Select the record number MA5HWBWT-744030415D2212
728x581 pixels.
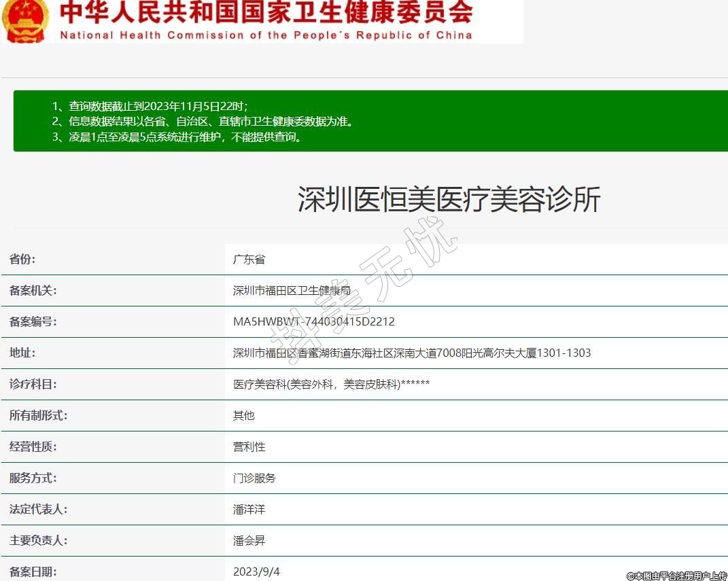(x=313, y=321)
